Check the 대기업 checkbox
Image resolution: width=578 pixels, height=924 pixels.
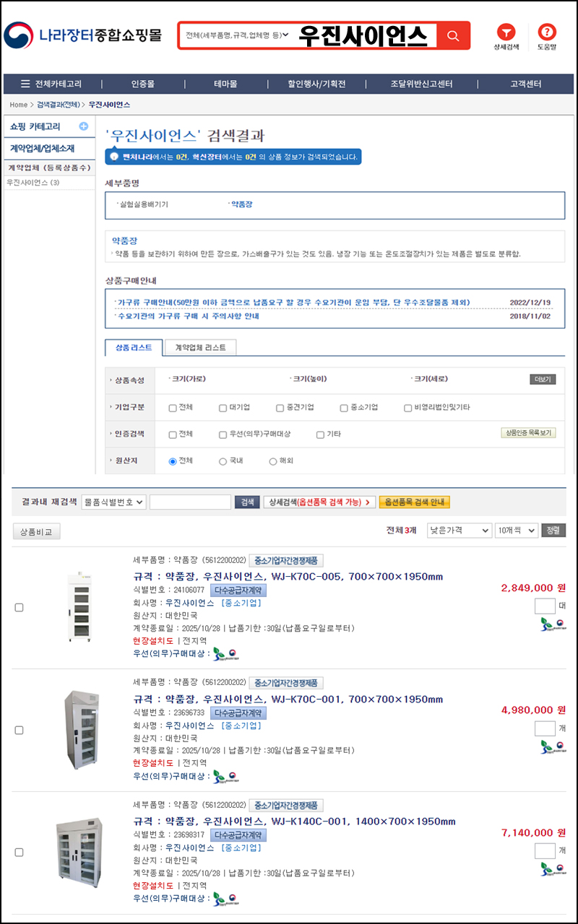(x=223, y=408)
